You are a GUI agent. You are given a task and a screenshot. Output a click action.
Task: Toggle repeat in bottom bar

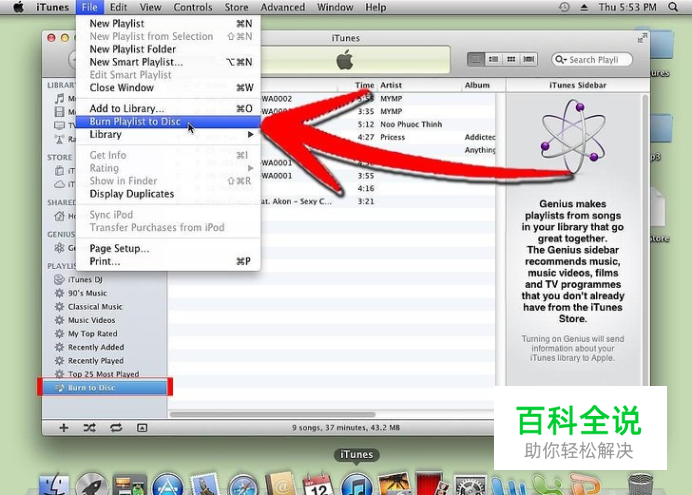click(116, 428)
